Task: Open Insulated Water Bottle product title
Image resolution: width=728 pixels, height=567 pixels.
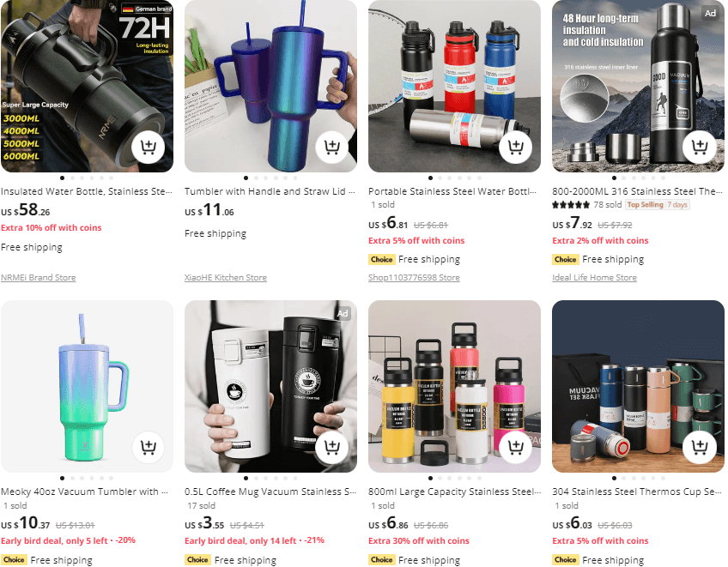Action: tap(87, 191)
